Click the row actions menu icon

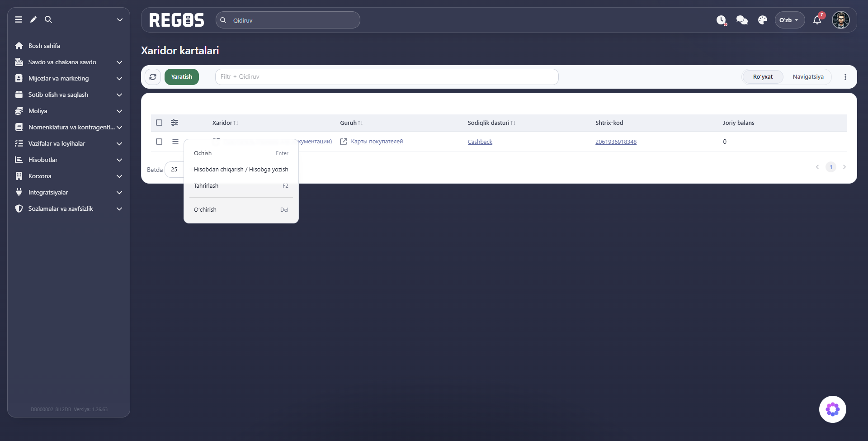[x=175, y=142]
